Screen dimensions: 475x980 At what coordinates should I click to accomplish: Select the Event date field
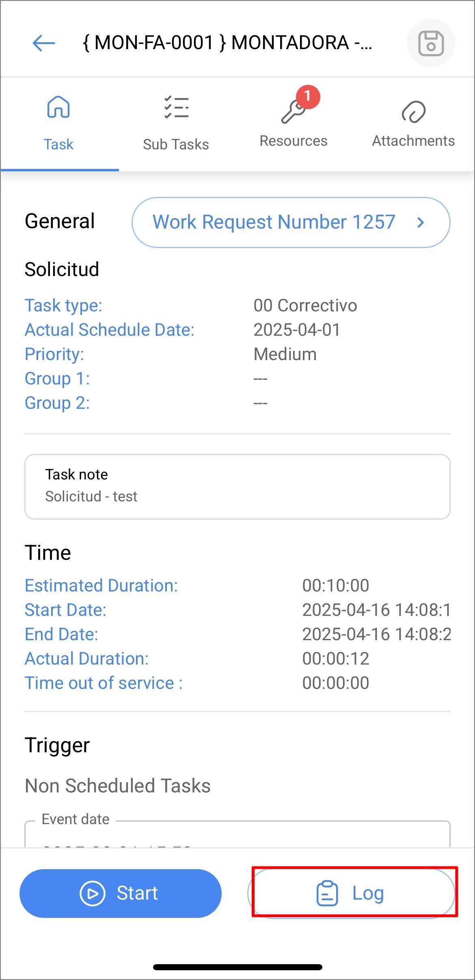click(237, 834)
